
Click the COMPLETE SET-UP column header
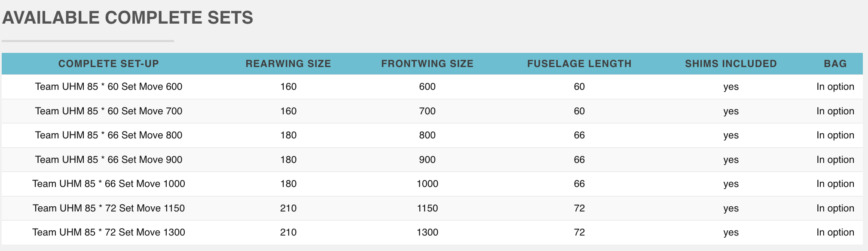tap(109, 64)
